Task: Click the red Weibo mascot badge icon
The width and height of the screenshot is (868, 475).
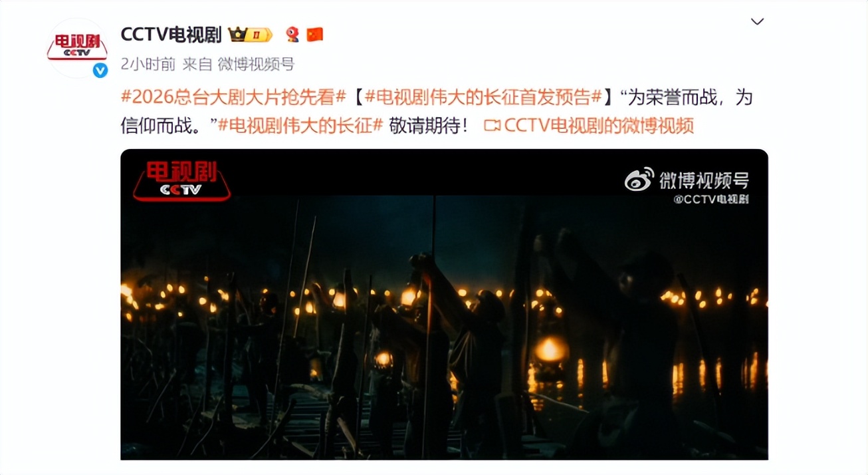Action: 292,35
